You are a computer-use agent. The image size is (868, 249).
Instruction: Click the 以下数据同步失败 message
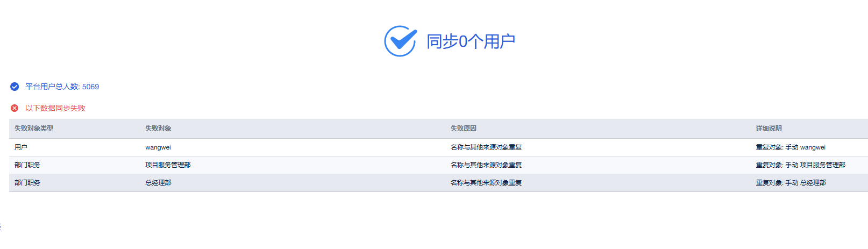pyautogui.click(x=55, y=108)
